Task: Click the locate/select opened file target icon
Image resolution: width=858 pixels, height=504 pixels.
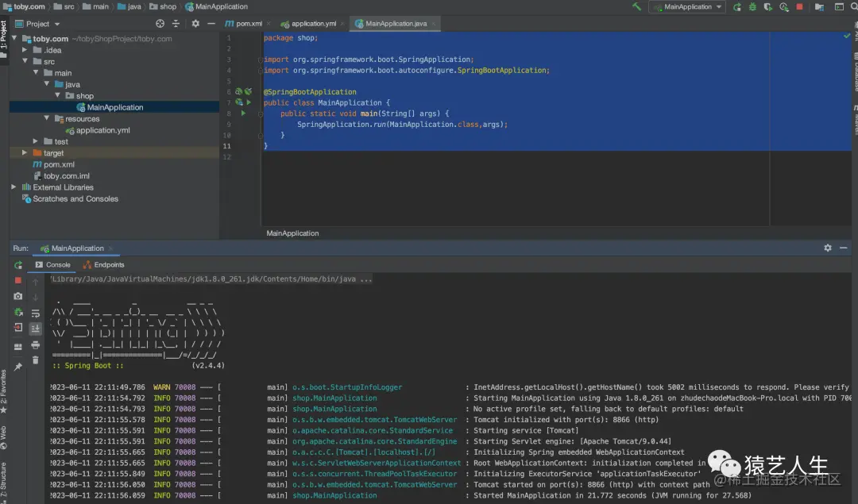Action: coord(160,24)
